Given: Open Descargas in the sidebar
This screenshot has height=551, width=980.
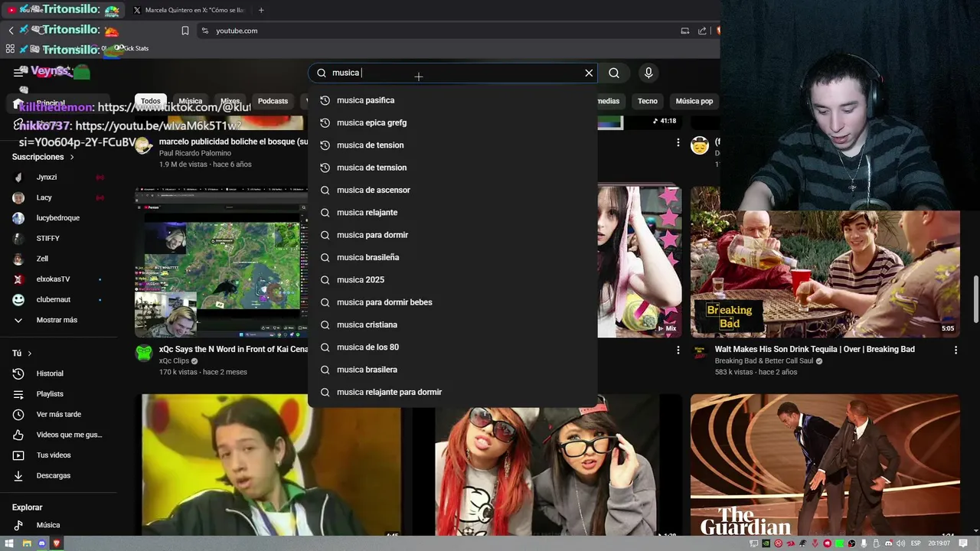Looking at the screenshot, I should click(x=58, y=476).
